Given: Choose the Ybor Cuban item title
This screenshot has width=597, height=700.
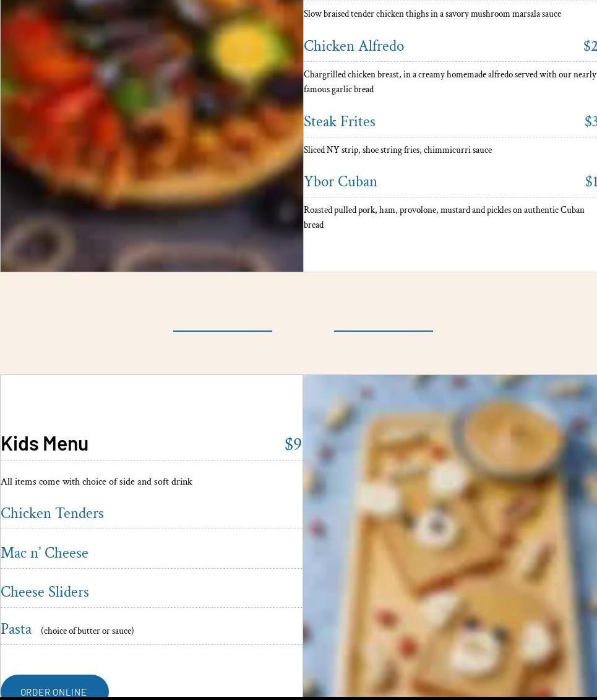Looking at the screenshot, I should [x=340, y=182].
